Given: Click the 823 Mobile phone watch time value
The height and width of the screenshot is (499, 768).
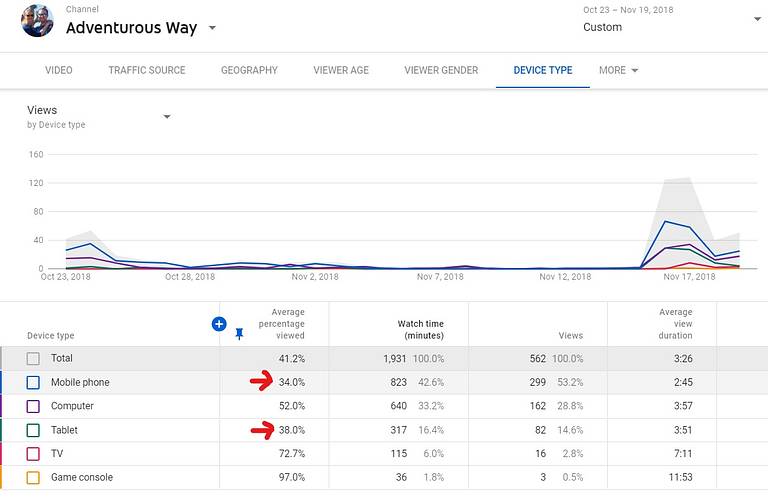Looking at the screenshot, I should tap(398, 382).
